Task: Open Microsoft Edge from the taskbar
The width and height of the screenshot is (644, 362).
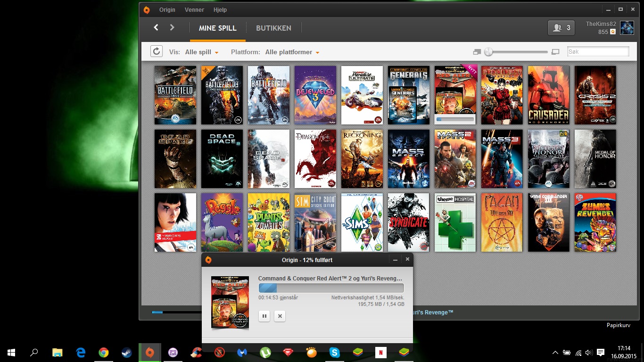Action: pyautogui.click(x=81, y=352)
